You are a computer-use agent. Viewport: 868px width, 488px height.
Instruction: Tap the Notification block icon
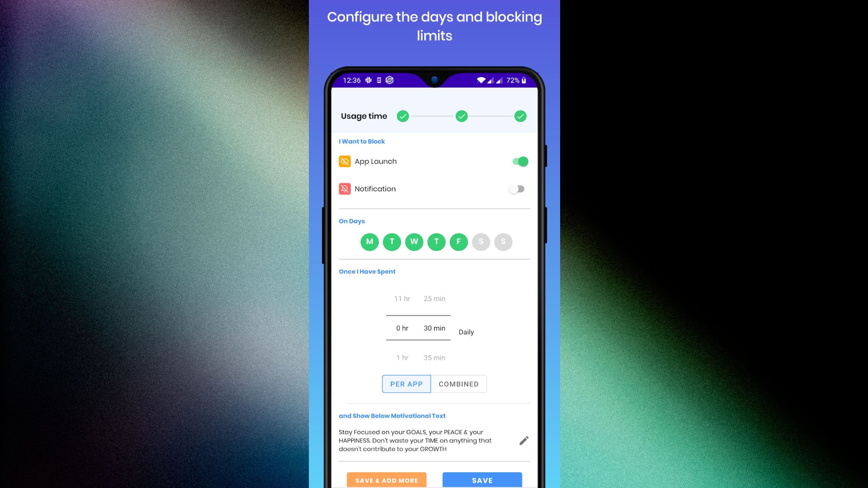click(344, 189)
